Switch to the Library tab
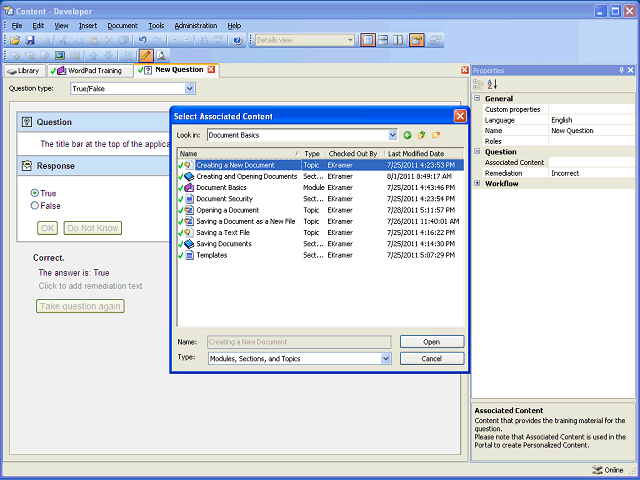 [24, 71]
